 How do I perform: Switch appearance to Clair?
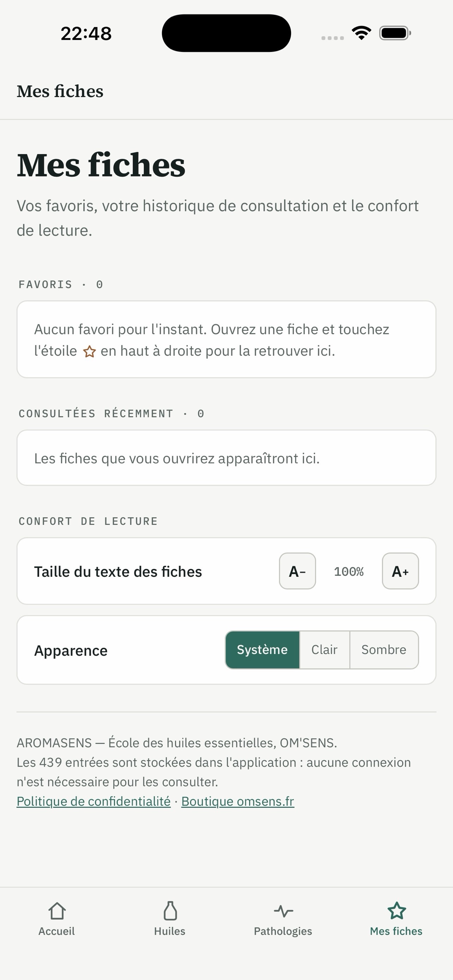click(325, 650)
